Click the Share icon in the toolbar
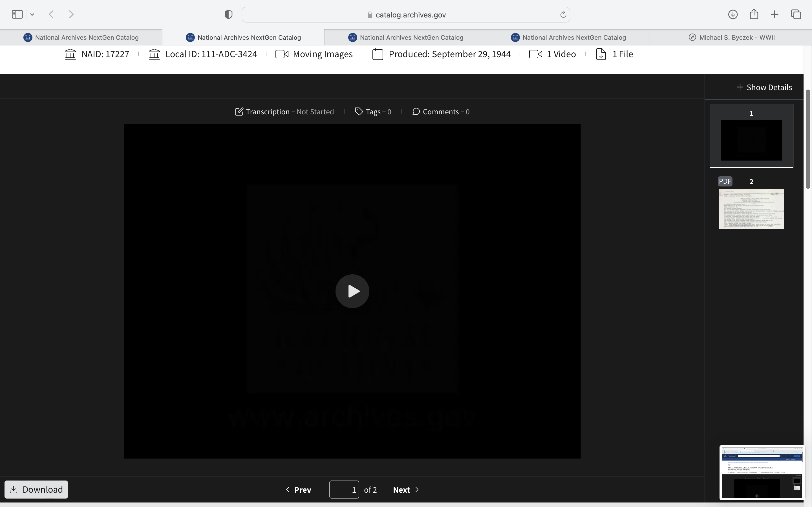The image size is (812, 507). 754,14
